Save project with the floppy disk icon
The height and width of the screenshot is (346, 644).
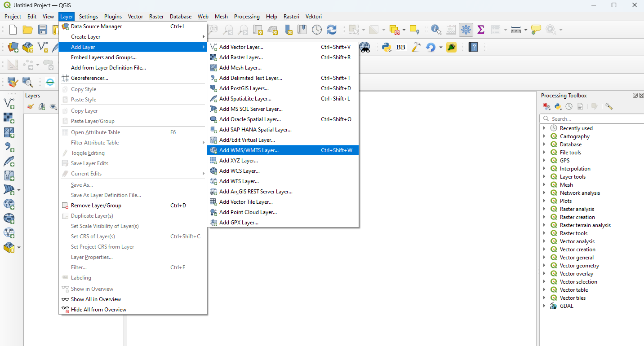click(x=43, y=30)
